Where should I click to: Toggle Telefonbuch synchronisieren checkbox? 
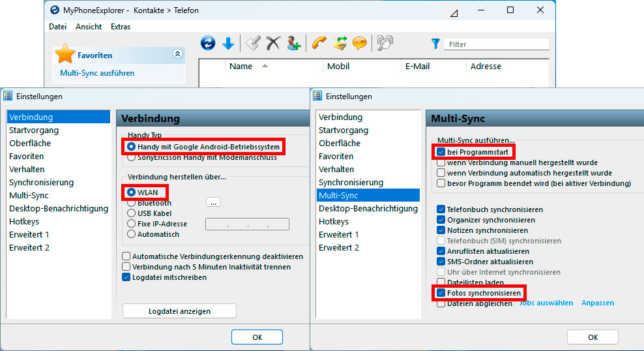click(x=441, y=209)
